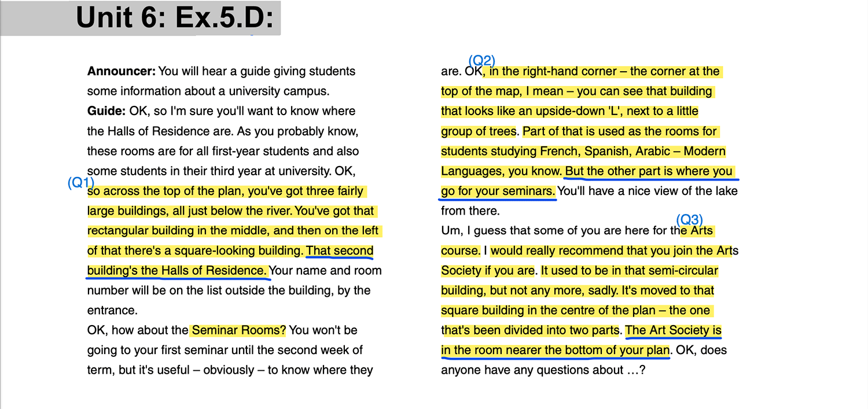
Task: Click the words "university campus."
Action: click(x=279, y=91)
